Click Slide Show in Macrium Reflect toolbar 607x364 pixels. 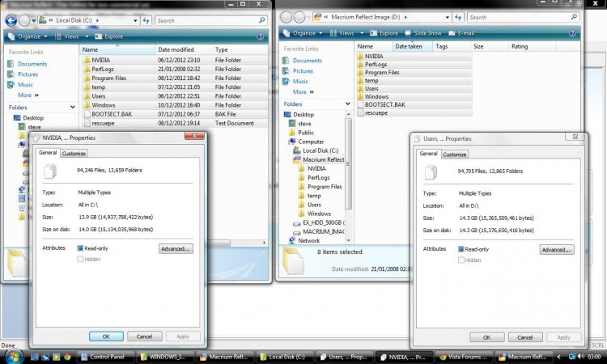pos(423,33)
